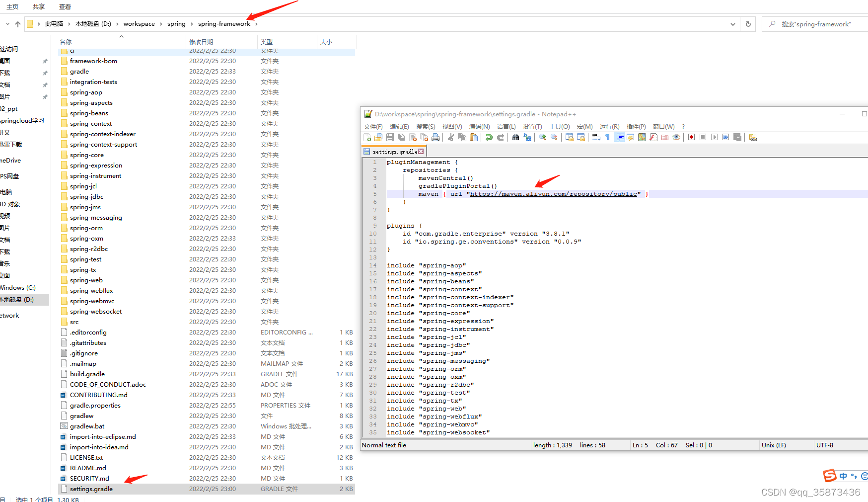The image size is (868, 502).
Task: Switch to the 查看 ribbon tab in Explorer
Action: click(65, 7)
